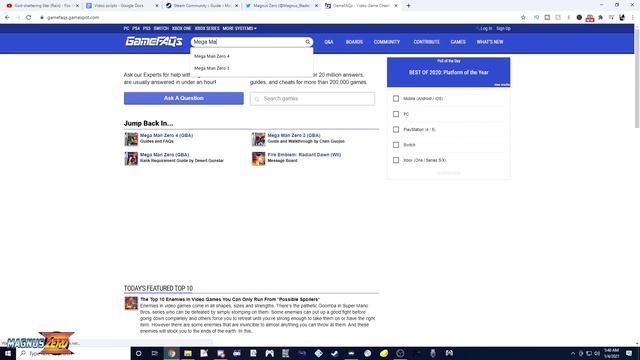Close the Steam Community tab

(236, 6)
